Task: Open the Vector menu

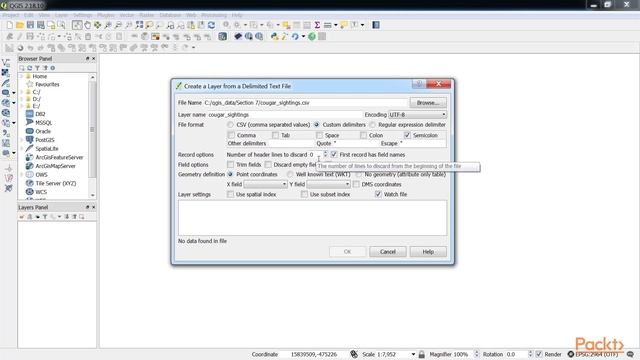Action: point(127,15)
